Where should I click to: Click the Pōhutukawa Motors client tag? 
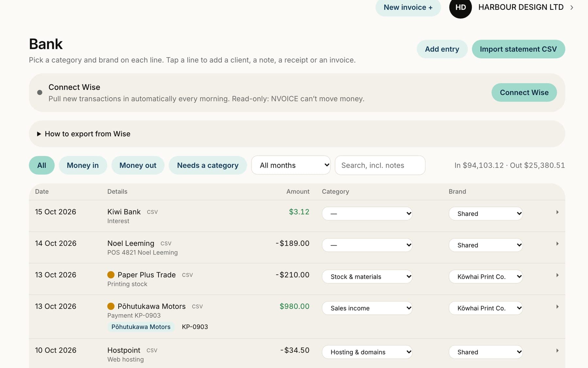pos(141,327)
